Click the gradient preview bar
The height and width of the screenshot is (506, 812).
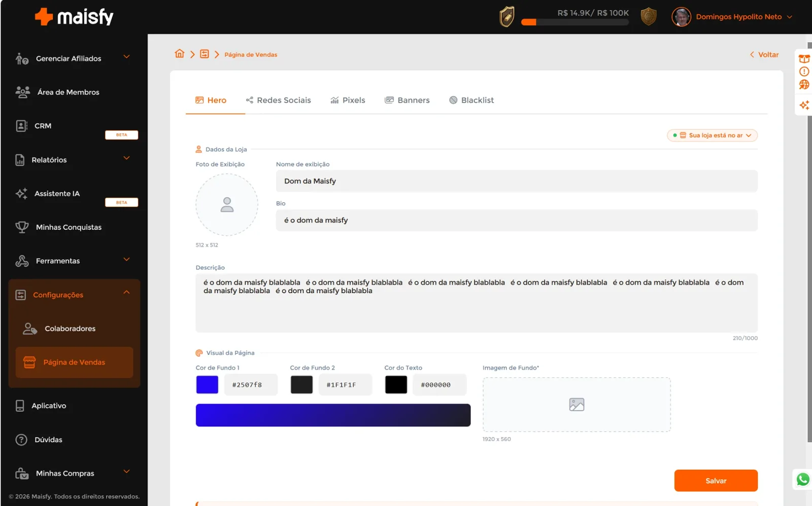coord(333,415)
